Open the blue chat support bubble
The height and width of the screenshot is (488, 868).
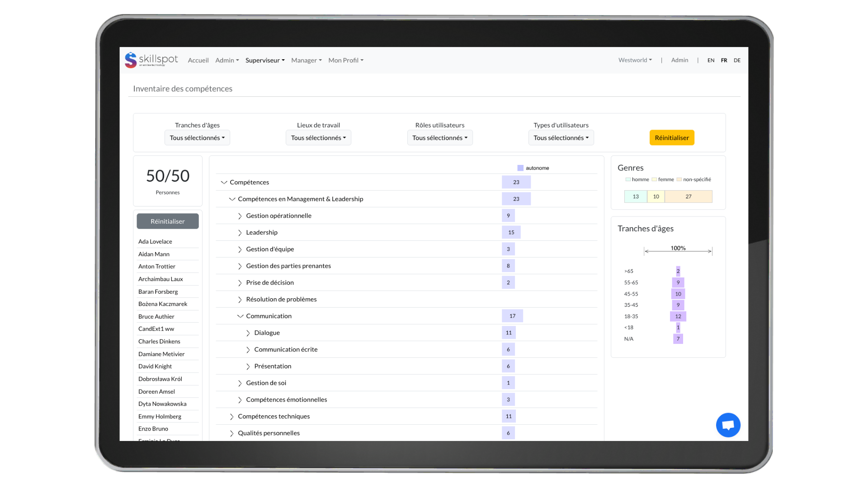(728, 425)
